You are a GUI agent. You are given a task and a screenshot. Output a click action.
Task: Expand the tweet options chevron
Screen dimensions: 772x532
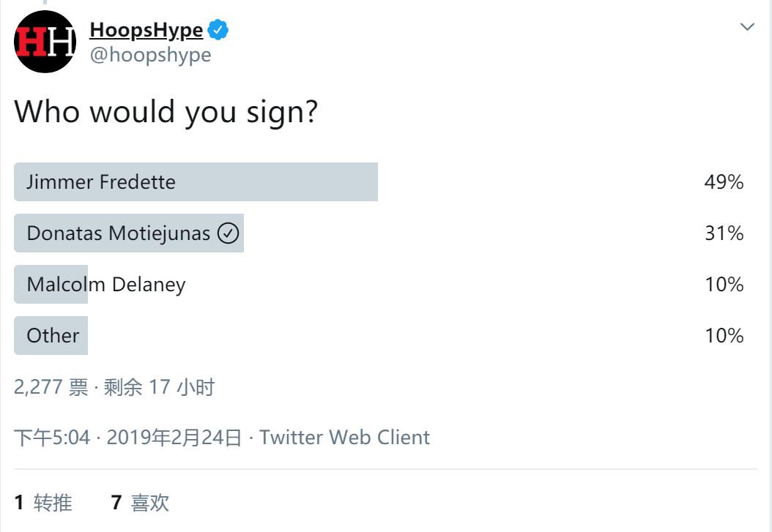747,27
